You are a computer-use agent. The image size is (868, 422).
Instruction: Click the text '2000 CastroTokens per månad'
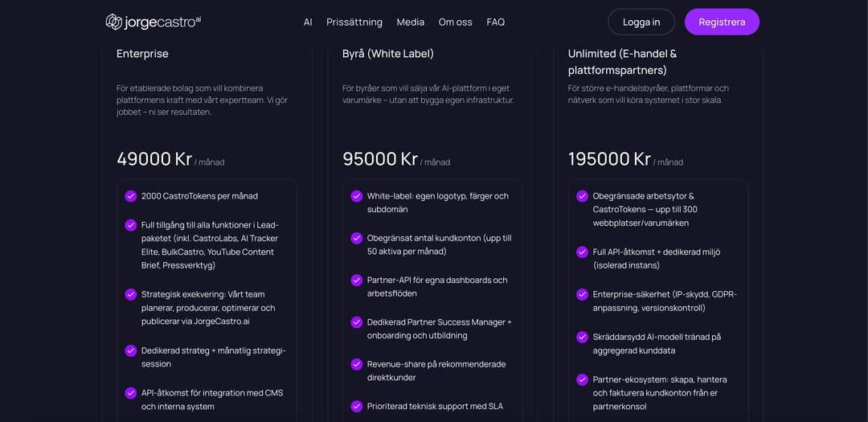point(199,196)
